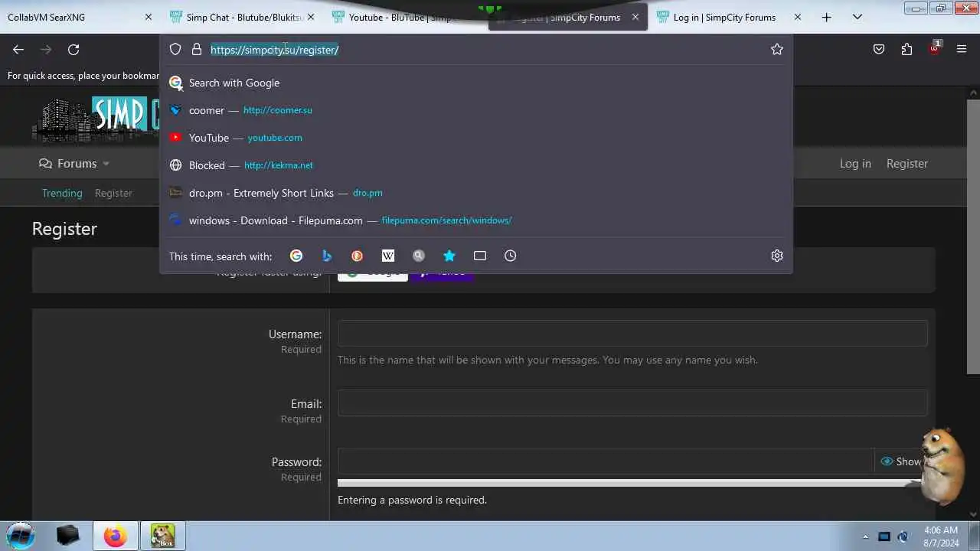The width and height of the screenshot is (980, 551).
Task: Search this time with Bing icon
Action: coord(327,256)
